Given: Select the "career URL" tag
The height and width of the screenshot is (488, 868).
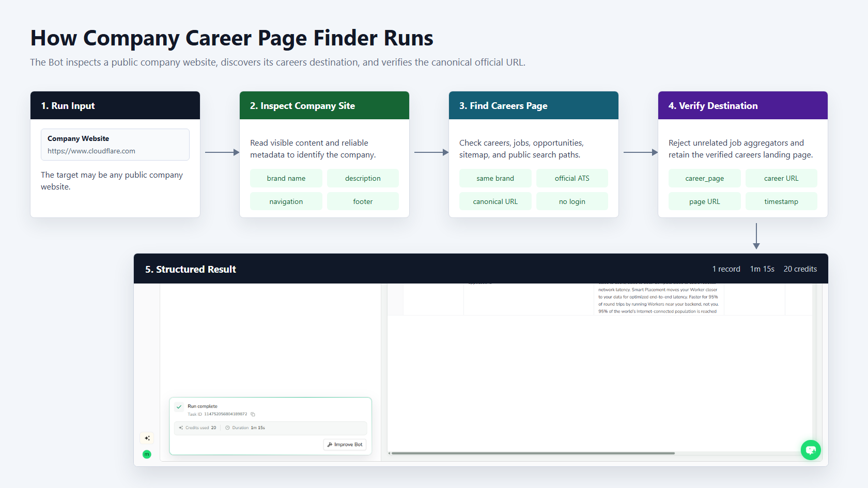Looking at the screenshot, I should (781, 178).
